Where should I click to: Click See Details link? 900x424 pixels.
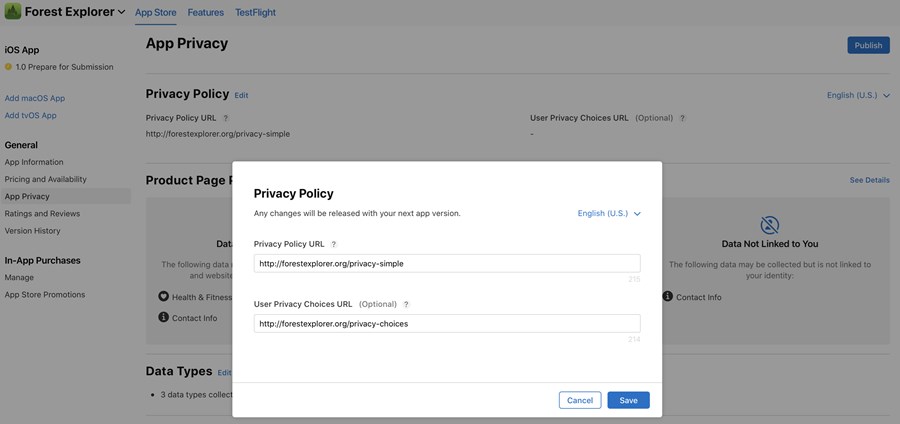tap(870, 180)
